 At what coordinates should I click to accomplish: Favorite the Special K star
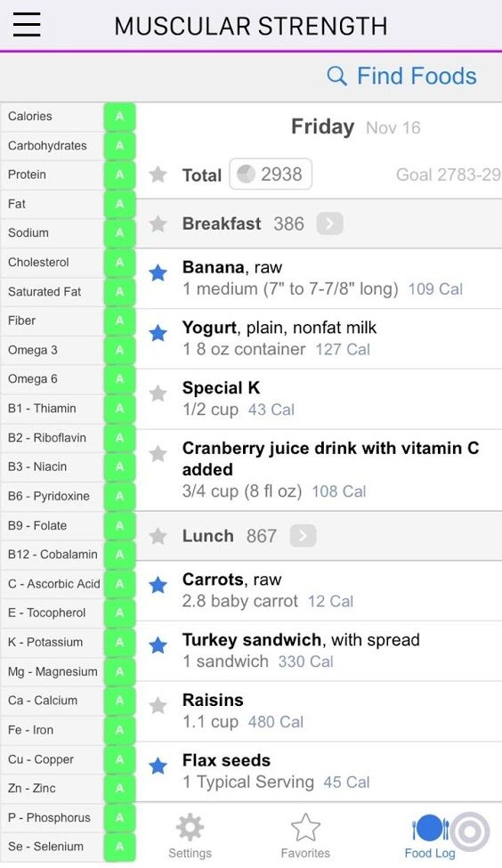pyautogui.click(x=158, y=393)
